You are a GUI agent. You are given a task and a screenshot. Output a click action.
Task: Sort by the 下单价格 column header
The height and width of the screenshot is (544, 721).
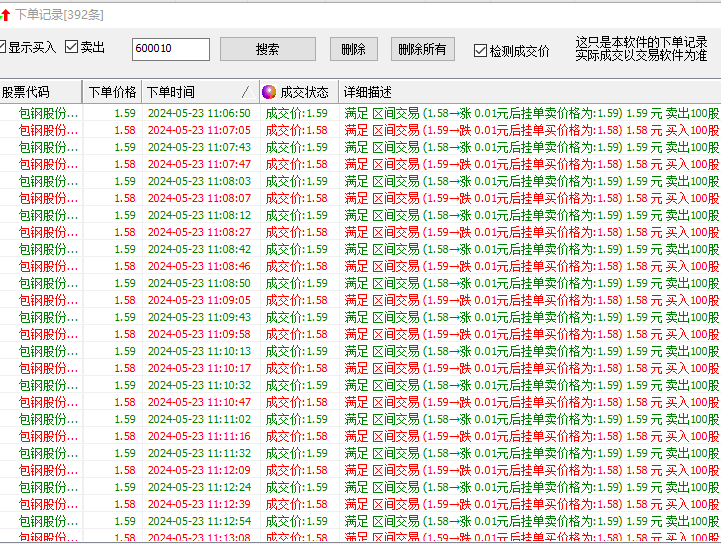[x=112, y=92]
